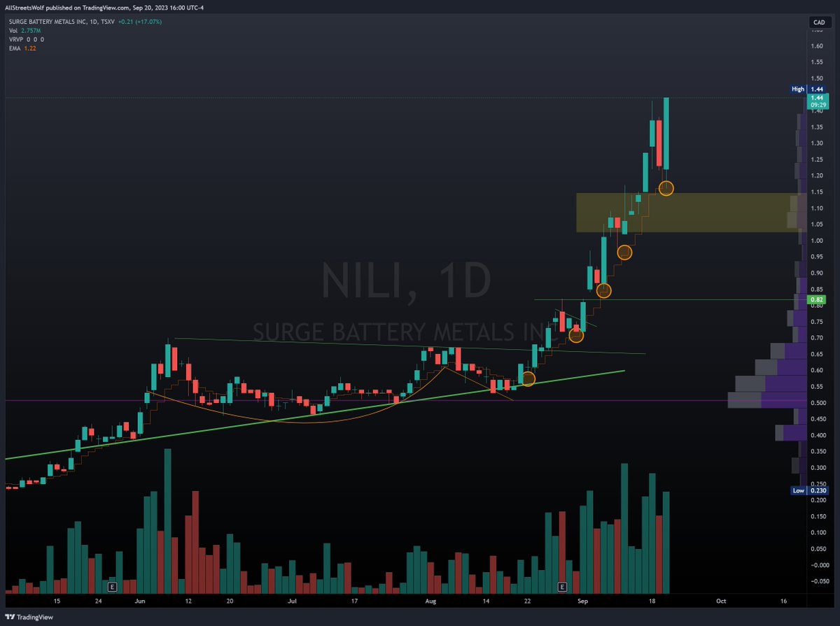Click the High 1.44 price label
The width and height of the screenshot is (840, 626).
tap(808, 90)
